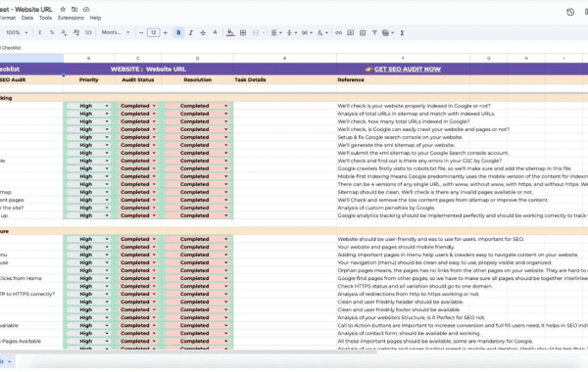Viewport: 588px width, 372px height.
Task: Open more number formats (123)
Action: (x=88, y=32)
